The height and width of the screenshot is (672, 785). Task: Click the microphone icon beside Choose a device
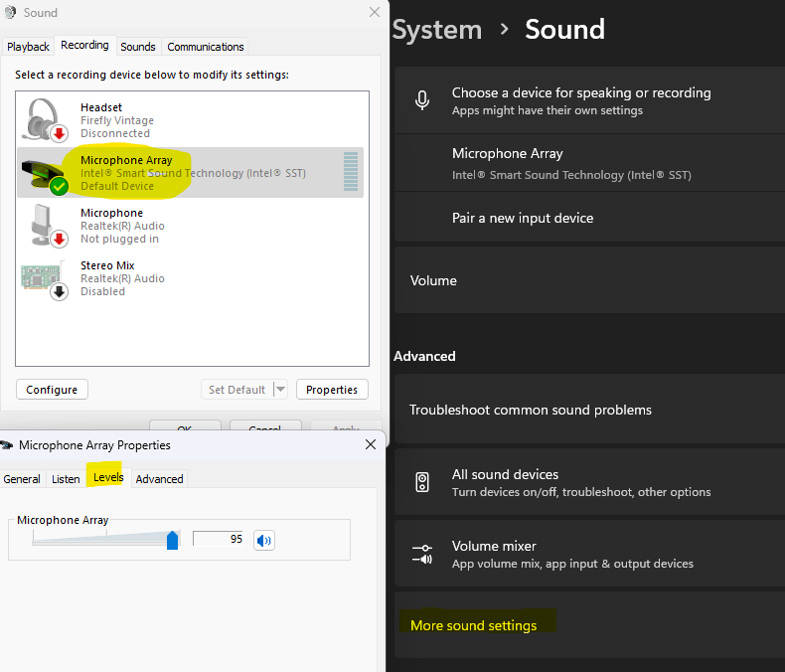pyautogui.click(x=422, y=100)
